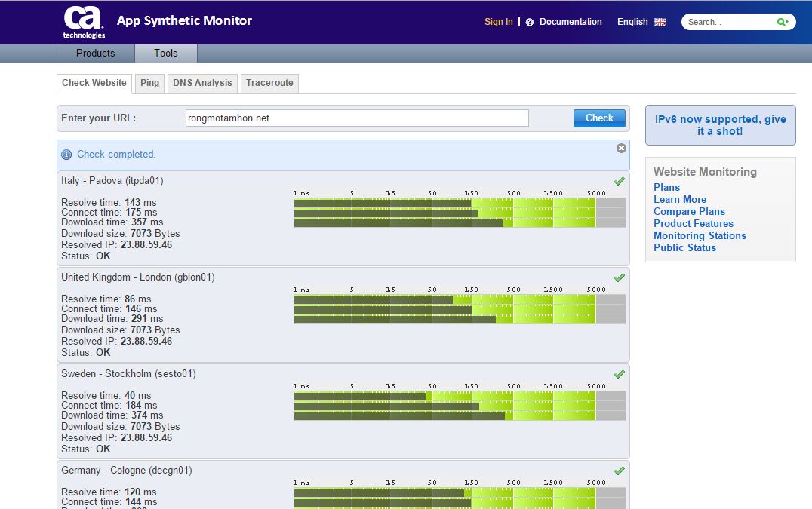Click IPv6 now supported banner

[x=721, y=125]
